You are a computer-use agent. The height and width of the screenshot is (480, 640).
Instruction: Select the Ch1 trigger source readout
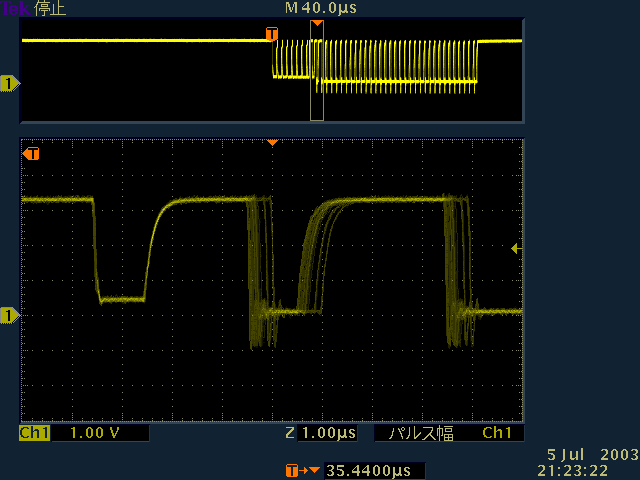[497, 433]
